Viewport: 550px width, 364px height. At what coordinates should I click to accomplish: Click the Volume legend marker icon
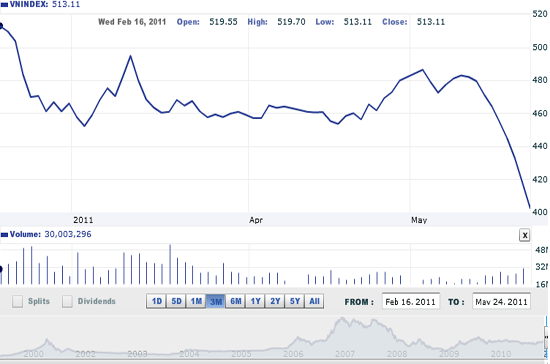coord(4,235)
